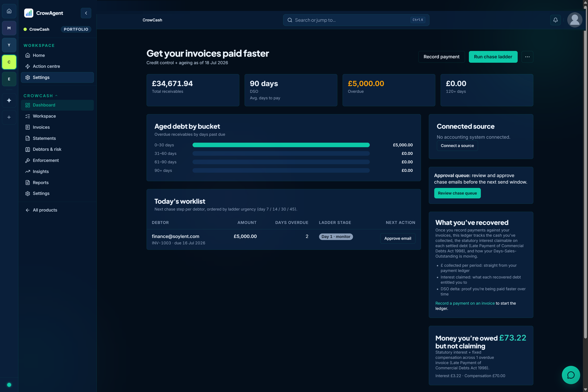Open the user avatar menu

575,20
